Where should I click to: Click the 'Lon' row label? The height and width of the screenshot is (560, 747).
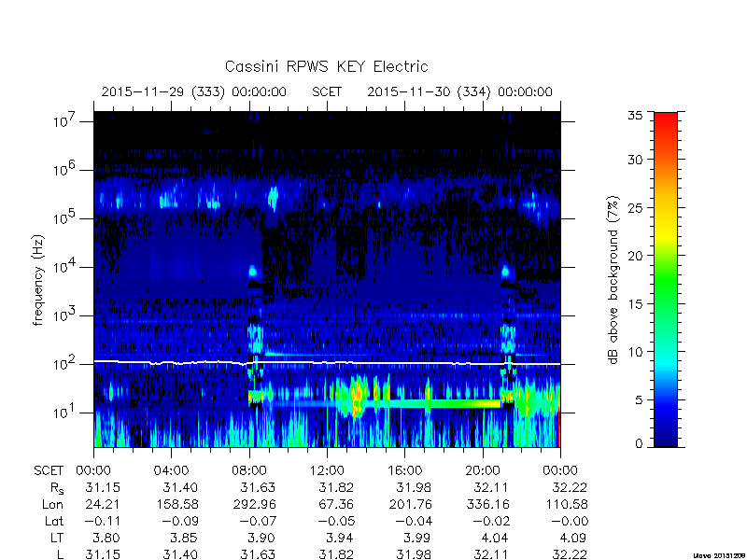53,504
